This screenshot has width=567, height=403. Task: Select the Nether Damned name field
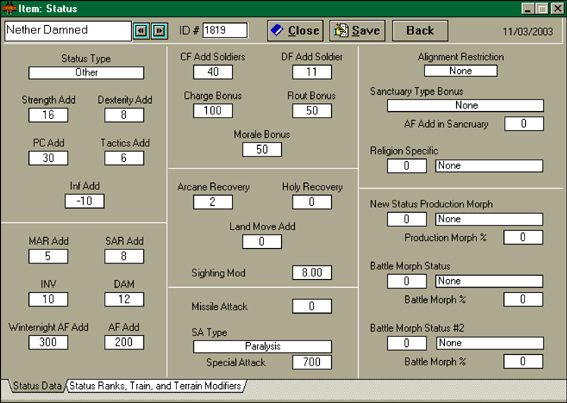click(x=68, y=31)
